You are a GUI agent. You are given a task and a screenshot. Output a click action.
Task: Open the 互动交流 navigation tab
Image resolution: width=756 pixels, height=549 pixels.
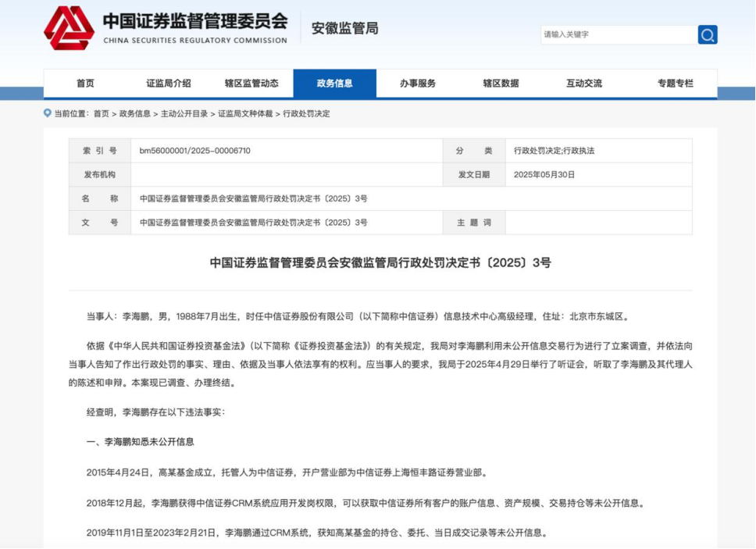584,84
